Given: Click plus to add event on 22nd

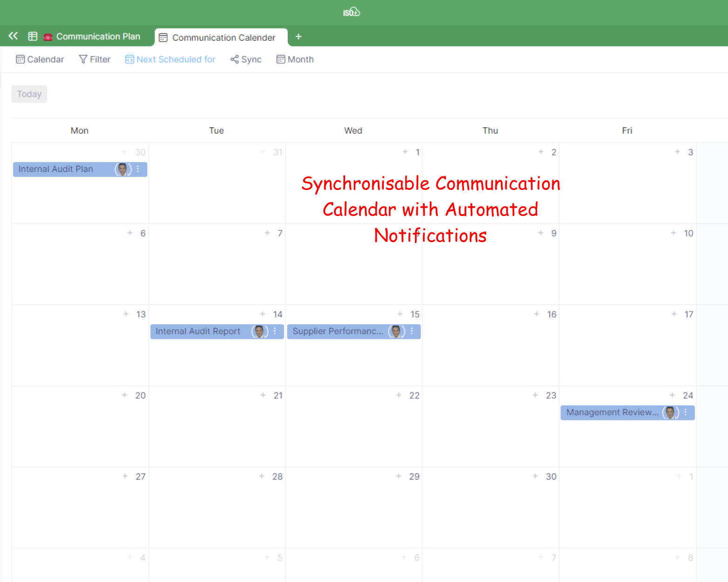Looking at the screenshot, I should click(399, 395).
